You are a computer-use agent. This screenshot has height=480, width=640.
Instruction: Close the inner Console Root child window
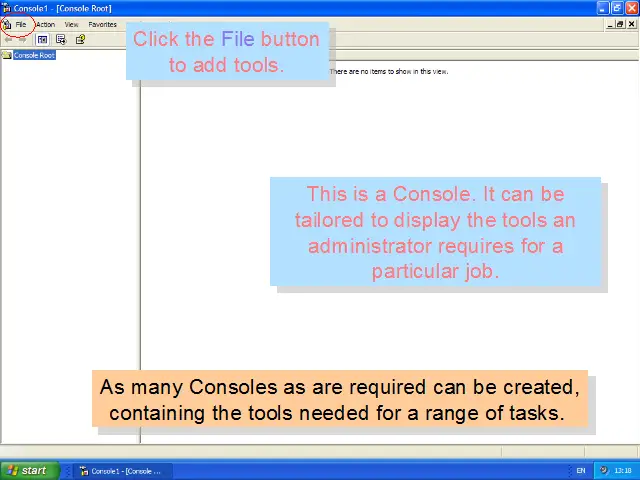631,24
